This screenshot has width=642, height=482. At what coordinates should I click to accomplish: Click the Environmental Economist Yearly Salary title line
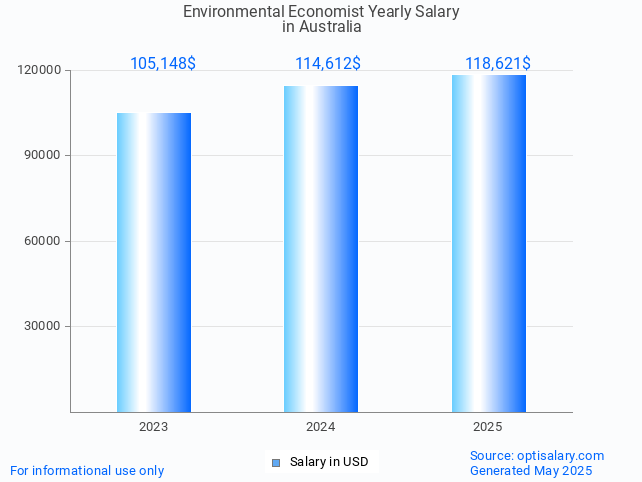pos(321,12)
